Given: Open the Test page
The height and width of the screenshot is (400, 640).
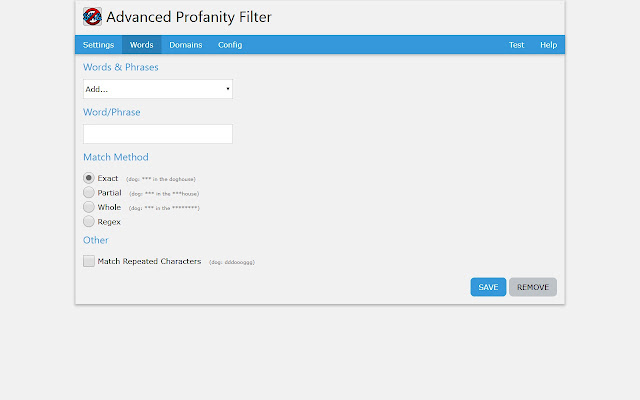Looking at the screenshot, I should 516,45.
